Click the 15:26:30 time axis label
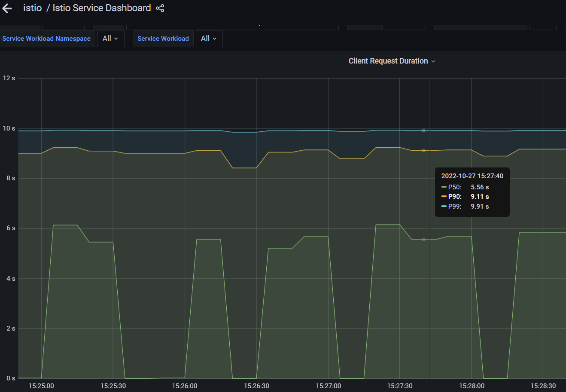Screen dimensions: 566x392 click(256, 386)
